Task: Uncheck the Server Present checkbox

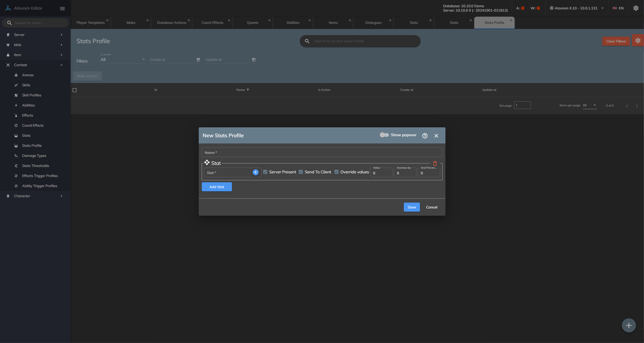Action: tap(265, 172)
